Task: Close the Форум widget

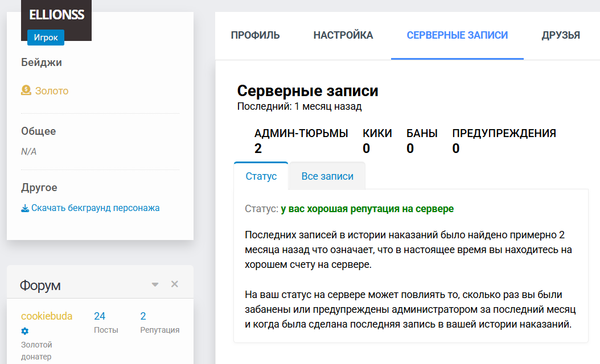Action: pyautogui.click(x=175, y=283)
